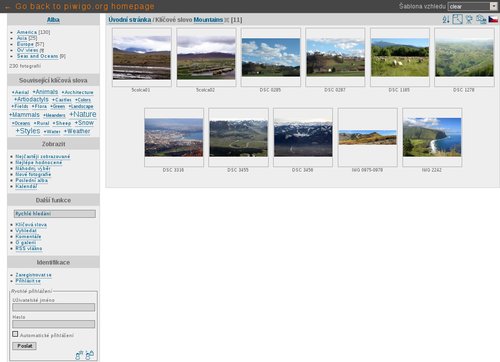Screen dimensions: 500x362
Task: Open the Kalendář link
Action: (x=26, y=186)
